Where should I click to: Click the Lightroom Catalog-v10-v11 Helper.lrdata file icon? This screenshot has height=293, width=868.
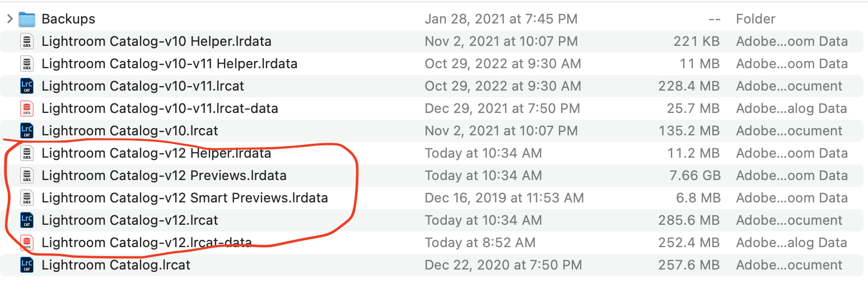[x=27, y=64]
